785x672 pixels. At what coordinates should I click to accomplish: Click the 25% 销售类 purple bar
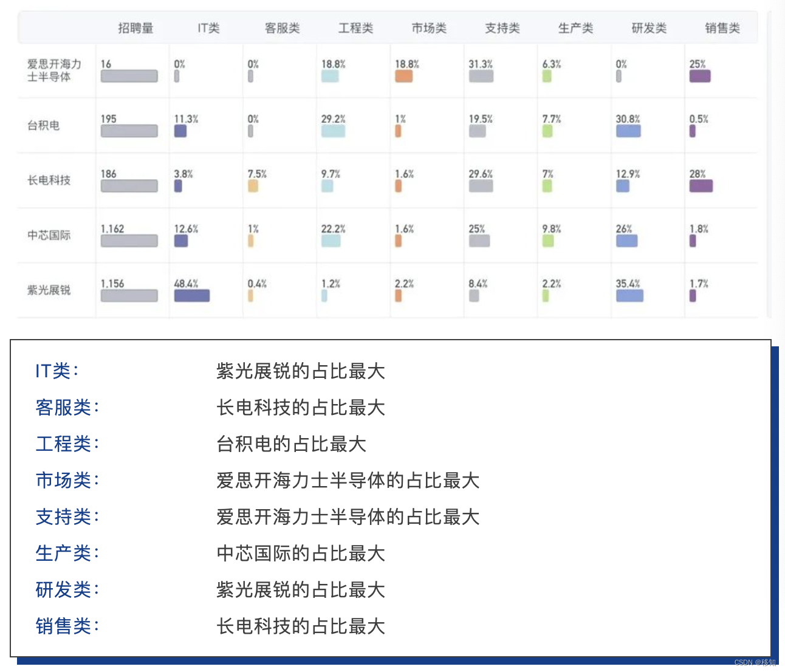coord(700,76)
